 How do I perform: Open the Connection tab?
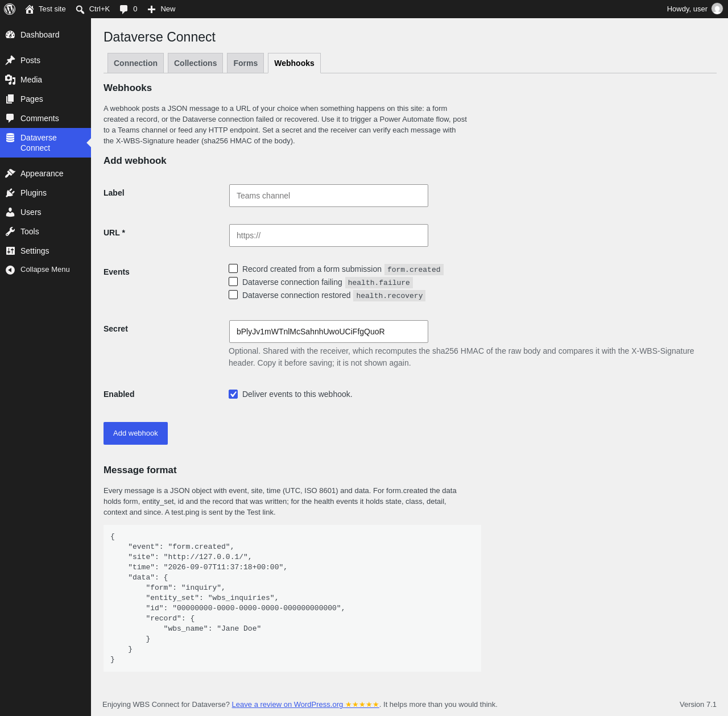point(135,63)
